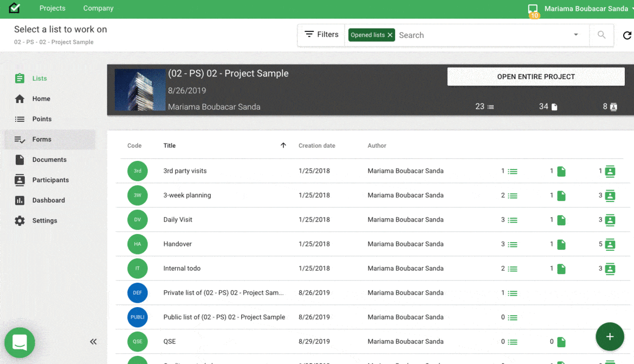Click participants icon in Handover row
Screen dimensions: 634x364
click(610, 244)
